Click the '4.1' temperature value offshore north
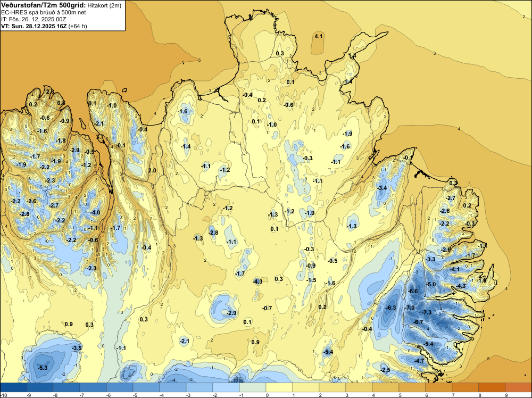 pyautogui.click(x=319, y=36)
